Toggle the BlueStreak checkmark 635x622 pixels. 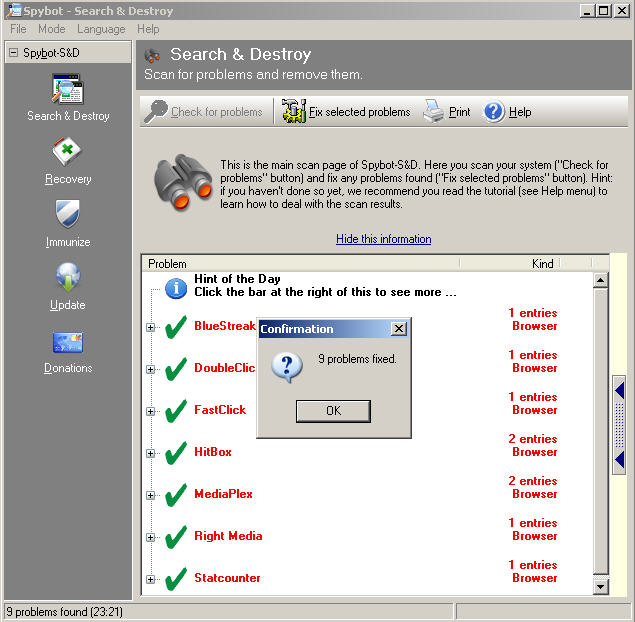pos(176,327)
